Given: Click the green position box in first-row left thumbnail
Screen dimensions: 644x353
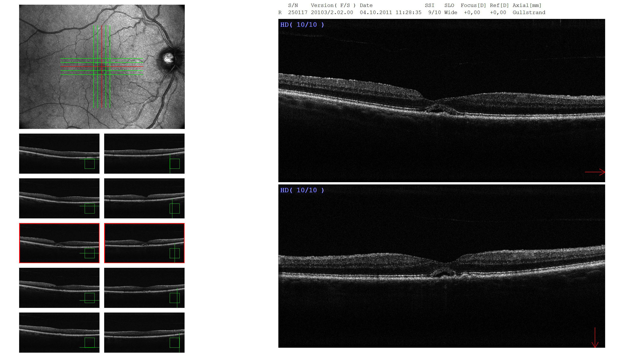Looking at the screenshot, I should pyautogui.click(x=90, y=164).
